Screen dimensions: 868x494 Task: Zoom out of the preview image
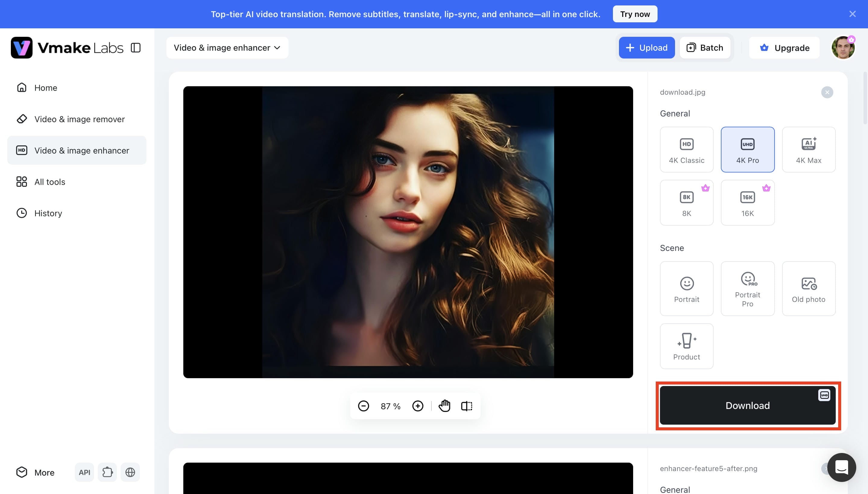tap(363, 406)
